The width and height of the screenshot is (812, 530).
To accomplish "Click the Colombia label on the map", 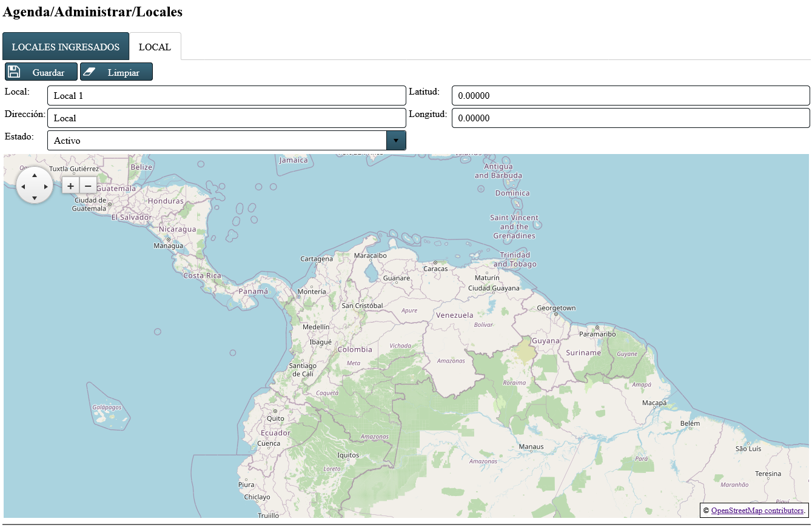I will click(355, 349).
